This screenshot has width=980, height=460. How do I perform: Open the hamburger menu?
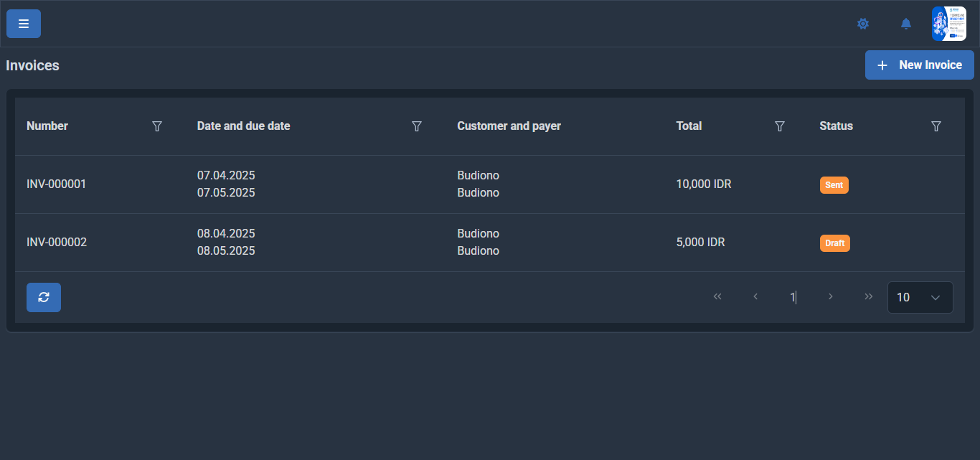24,24
